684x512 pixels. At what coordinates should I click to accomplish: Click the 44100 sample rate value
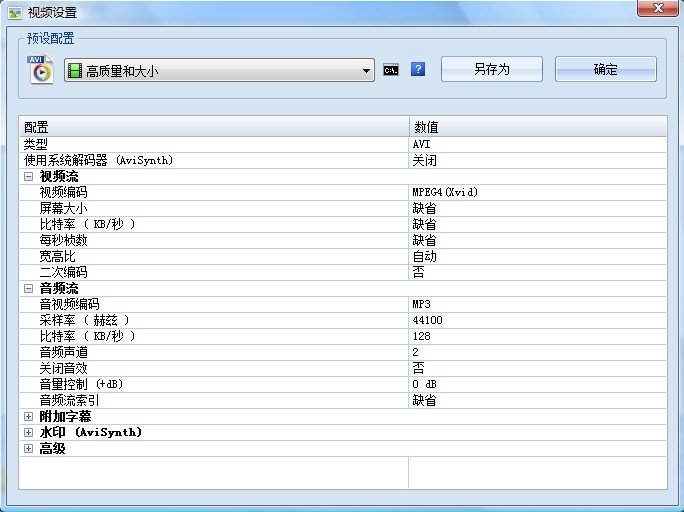(537, 321)
